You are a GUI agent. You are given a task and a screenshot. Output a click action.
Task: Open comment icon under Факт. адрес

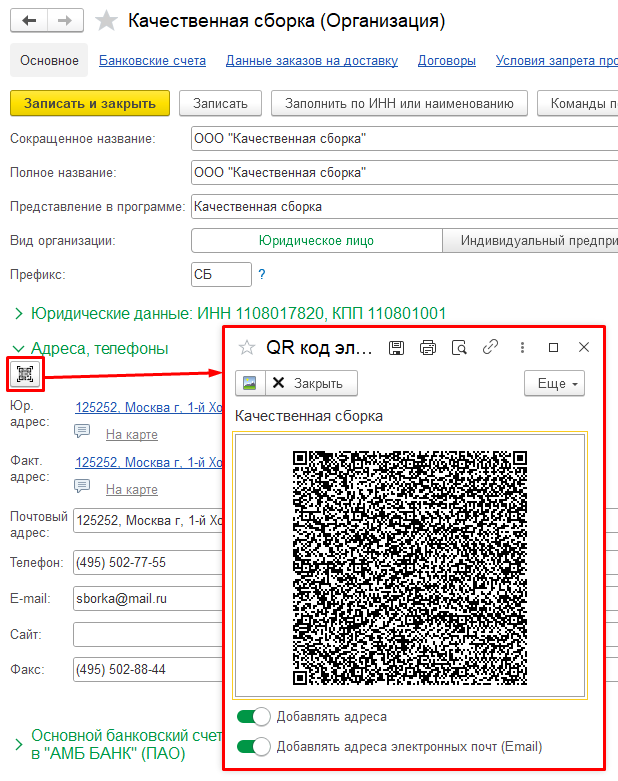tap(82, 485)
